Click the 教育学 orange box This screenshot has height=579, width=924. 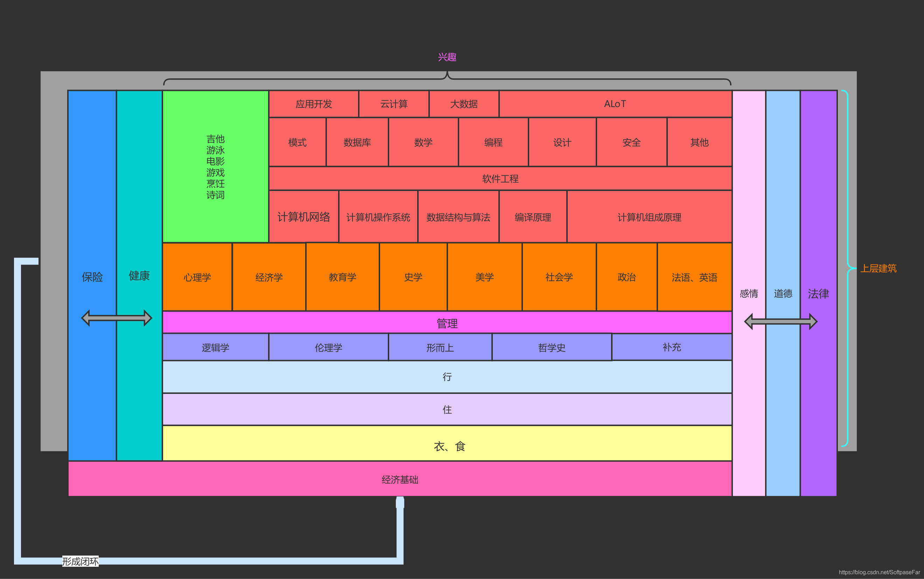point(343,277)
